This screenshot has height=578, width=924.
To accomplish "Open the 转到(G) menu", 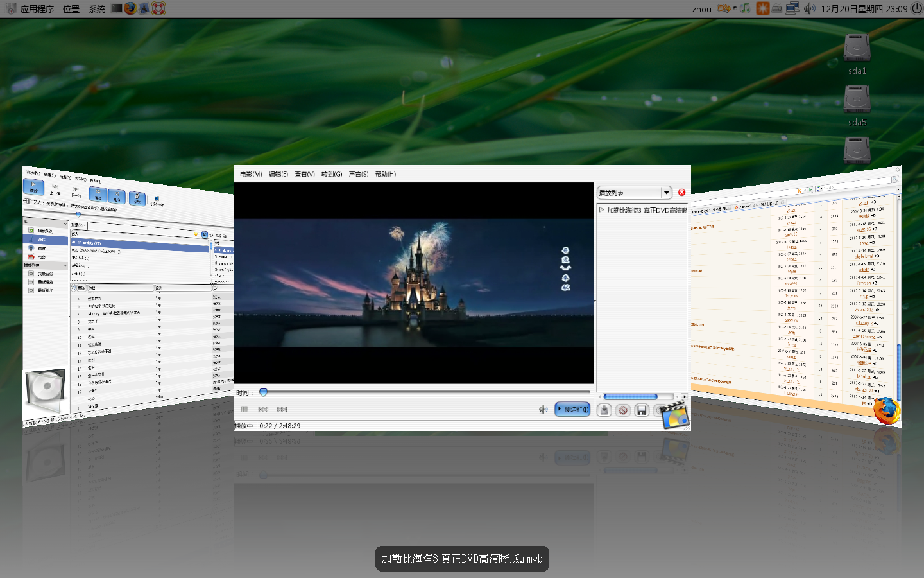I will pyautogui.click(x=332, y=174).
